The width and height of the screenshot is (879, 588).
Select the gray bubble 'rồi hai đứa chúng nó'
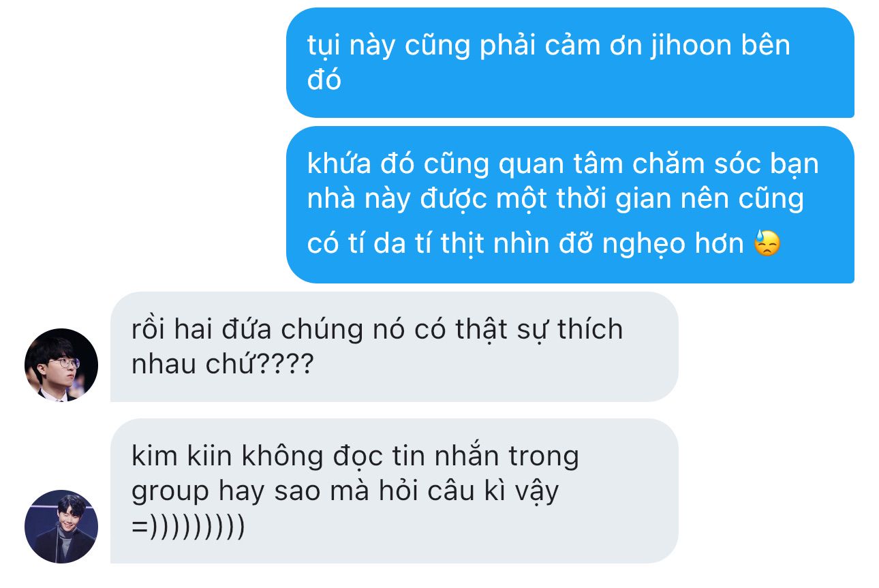point(394,347)
